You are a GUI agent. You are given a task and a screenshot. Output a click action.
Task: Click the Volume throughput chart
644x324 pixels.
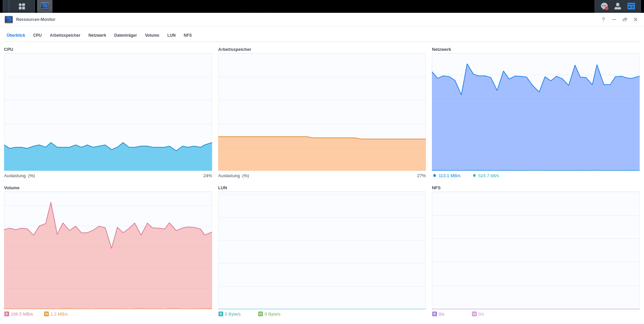click(x=108, y=250)
